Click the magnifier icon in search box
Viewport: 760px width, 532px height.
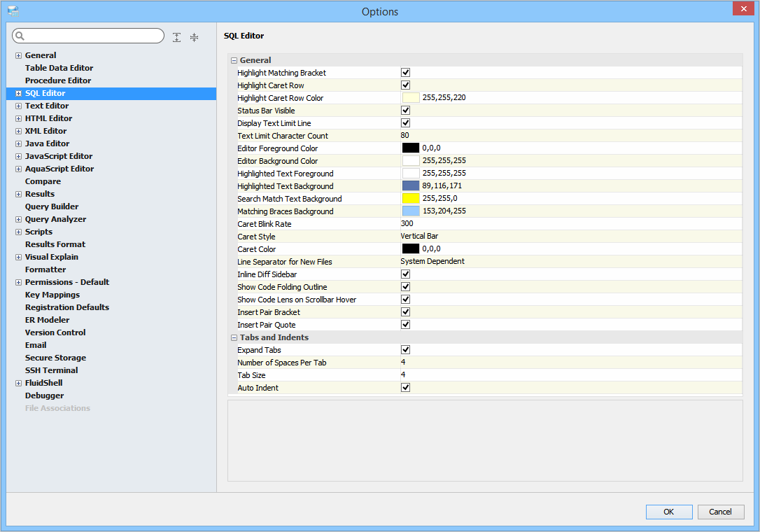[x=20, y=36]
